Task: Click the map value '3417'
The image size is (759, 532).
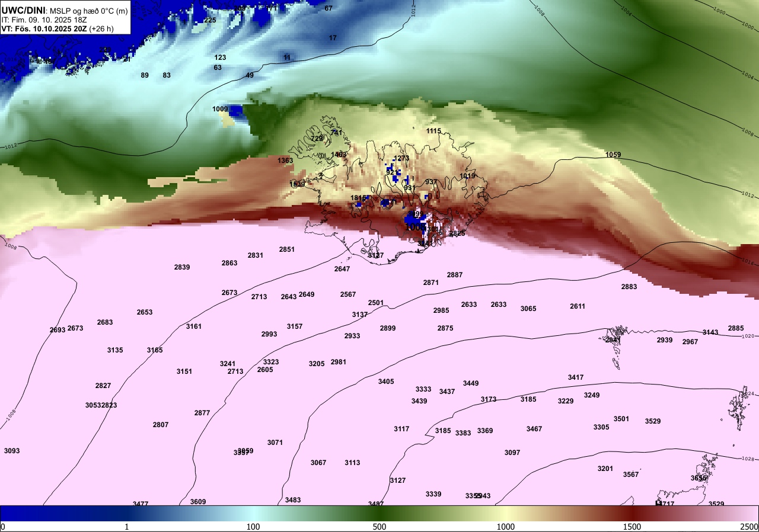Action: click(x=576, y=377)
